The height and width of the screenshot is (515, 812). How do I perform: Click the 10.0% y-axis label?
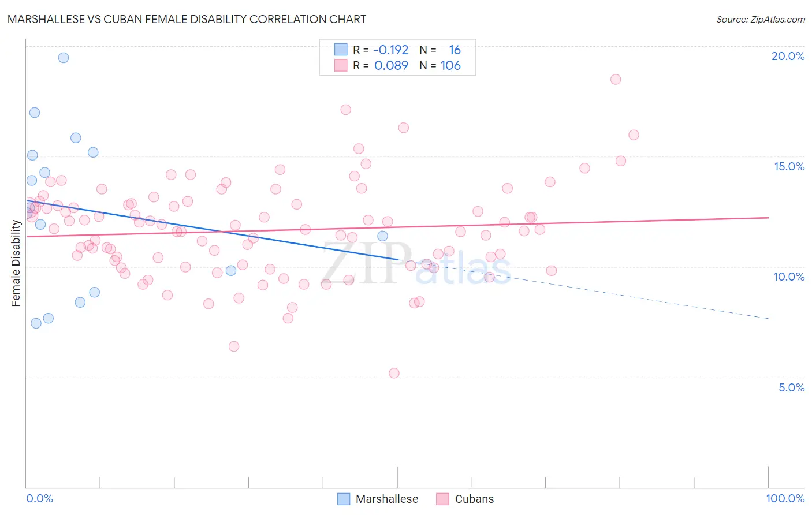pos(789,277)
